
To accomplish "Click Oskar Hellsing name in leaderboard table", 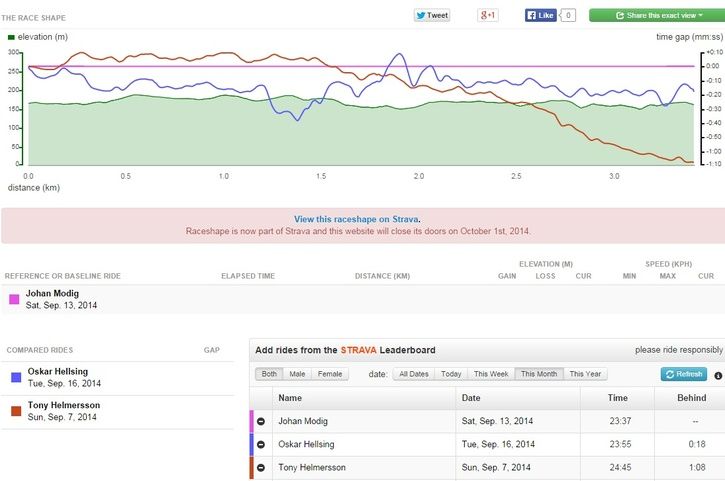I will [x=306, y=444].
